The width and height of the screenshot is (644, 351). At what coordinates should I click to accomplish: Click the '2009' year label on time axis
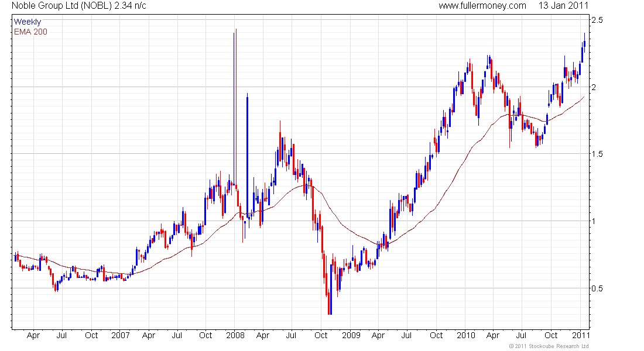(x=351, y=335)
